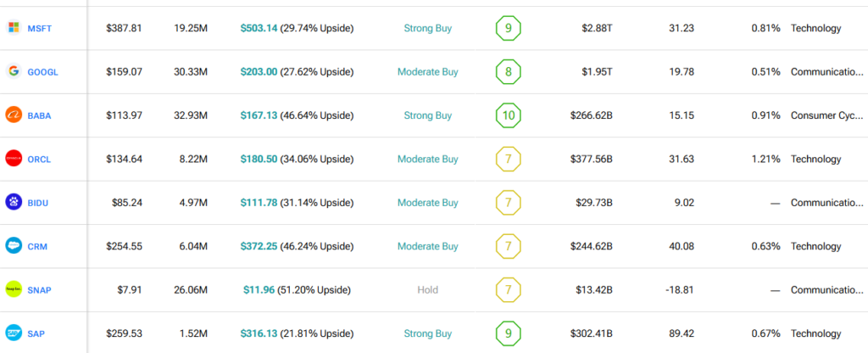Click the SAP logo icon
Screen dimensions: 868x353
[13, 333]
